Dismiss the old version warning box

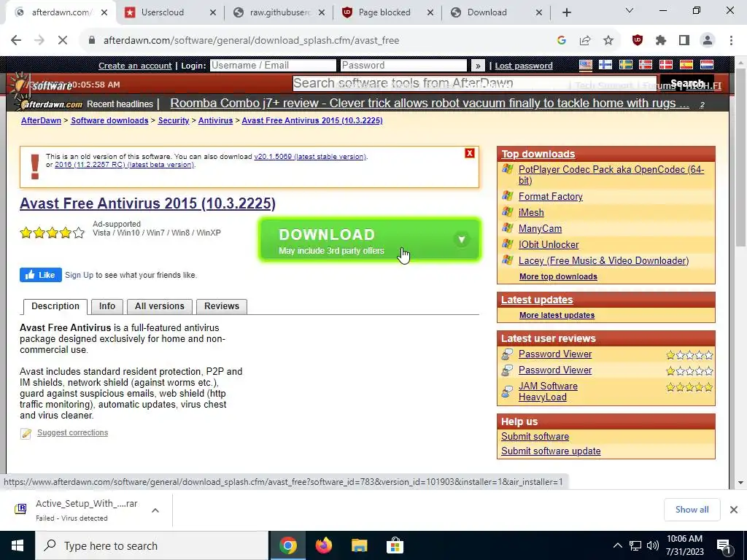tap(470, 153)
